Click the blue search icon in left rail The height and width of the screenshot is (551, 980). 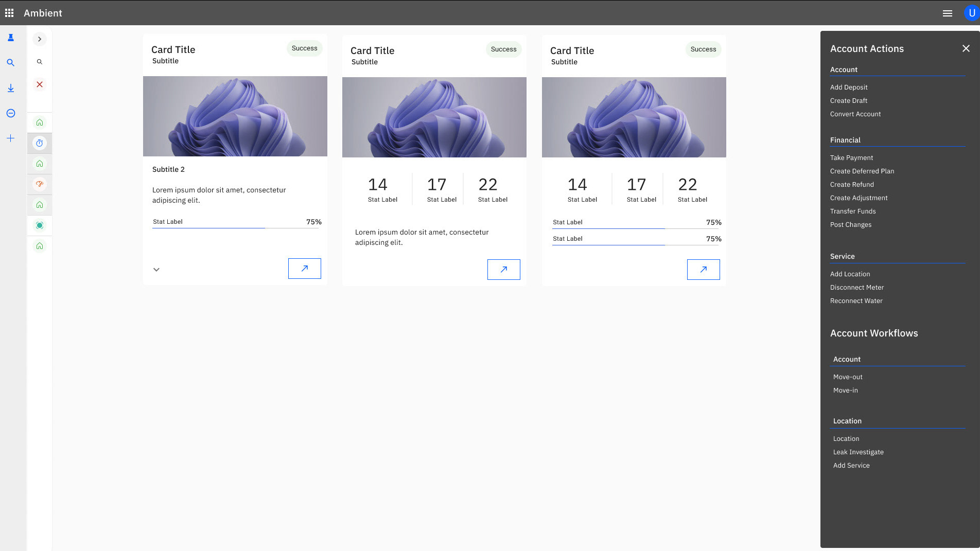10,63
